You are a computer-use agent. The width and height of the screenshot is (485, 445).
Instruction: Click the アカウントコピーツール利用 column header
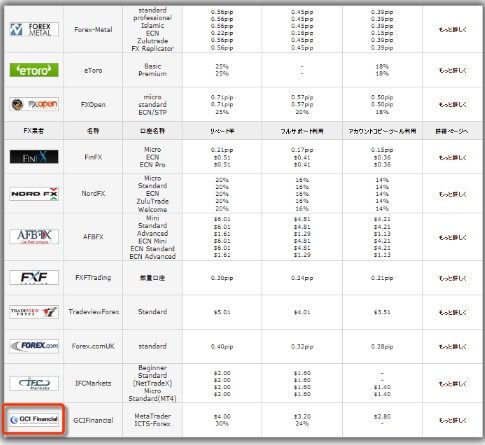coord(382,131)
